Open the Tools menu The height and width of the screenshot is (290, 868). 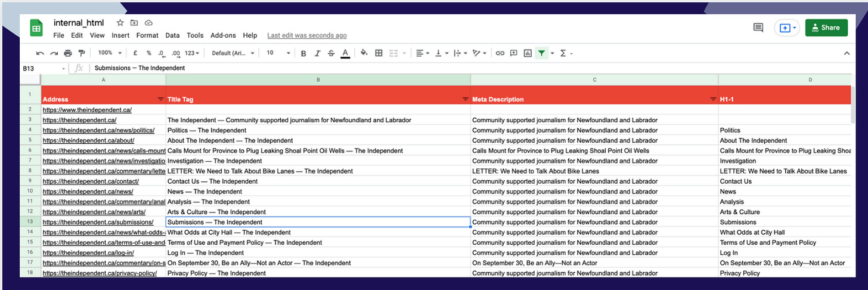195,35
